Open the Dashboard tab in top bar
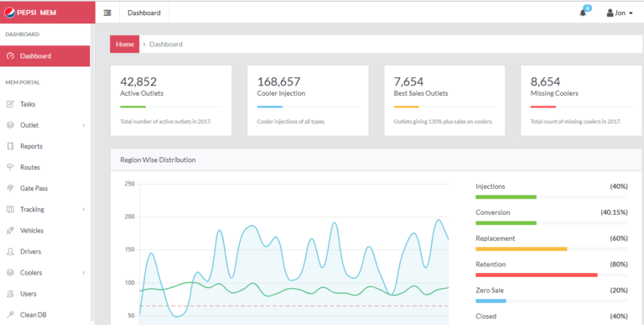The width and height of the screenshot is (644, 325). 144,13
